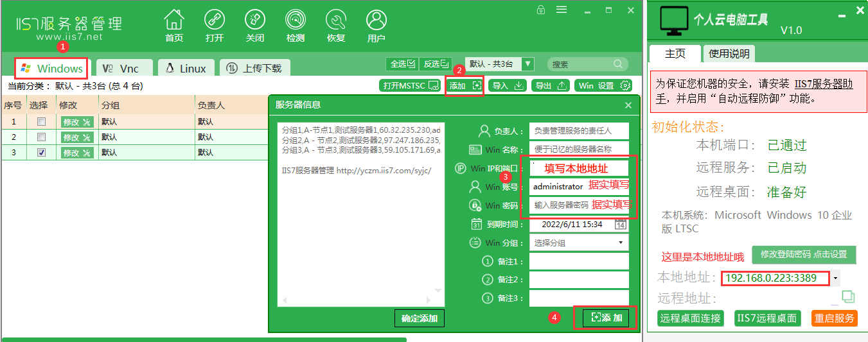
Task: Click the 负责人 input field
Action: pos(579,130)
